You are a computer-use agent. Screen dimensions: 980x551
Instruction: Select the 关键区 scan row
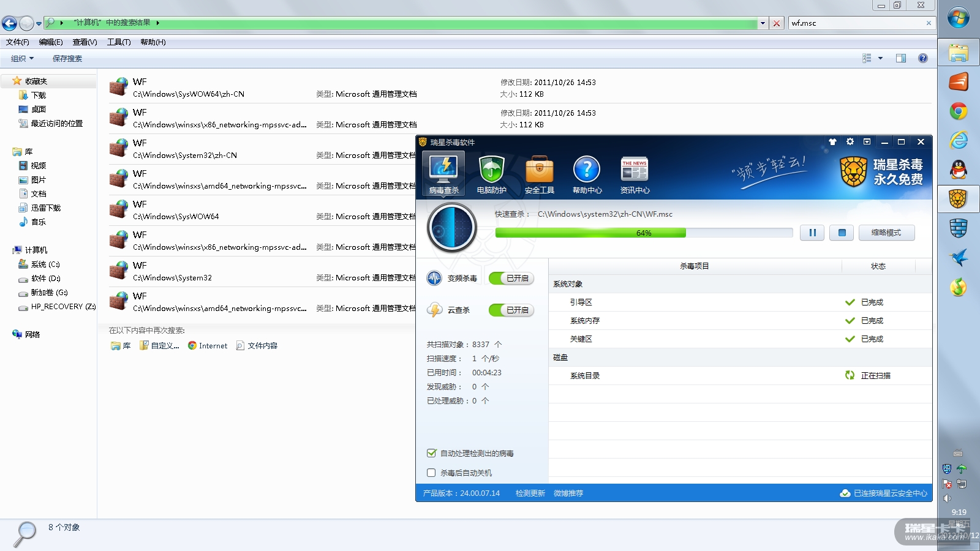pyautogui.click(x=740, y=339)
